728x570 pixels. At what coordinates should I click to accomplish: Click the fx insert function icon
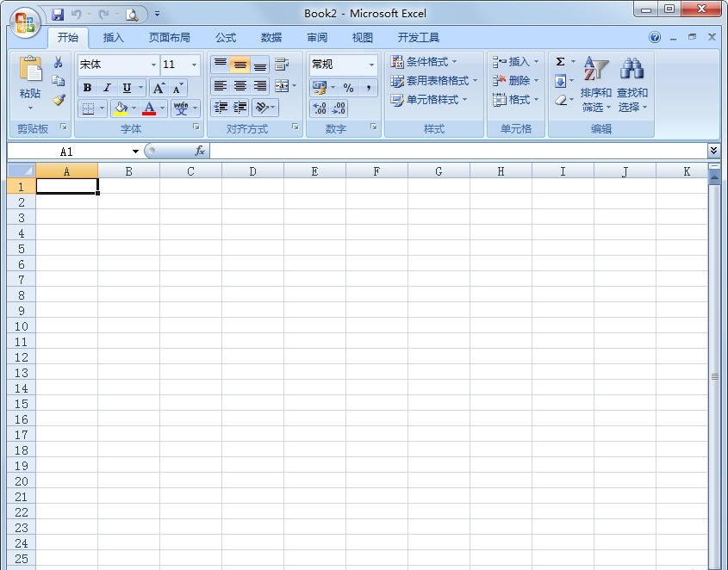200,151
